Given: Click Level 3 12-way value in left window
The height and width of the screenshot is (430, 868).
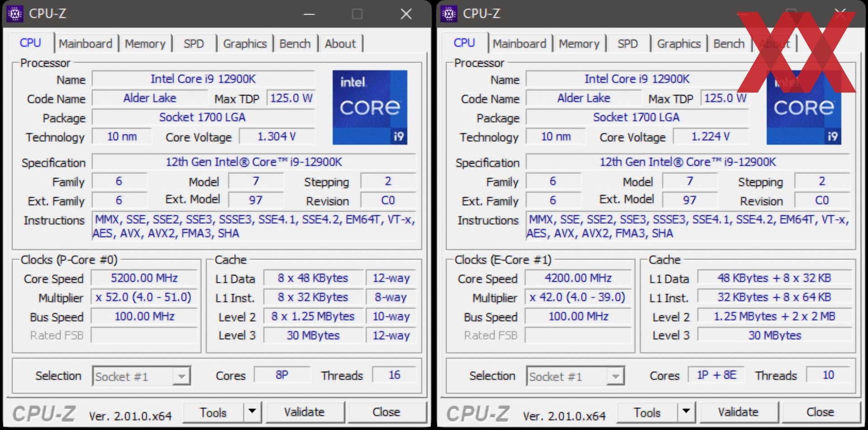Looking at the screenshot, I should tap(391, 335).
